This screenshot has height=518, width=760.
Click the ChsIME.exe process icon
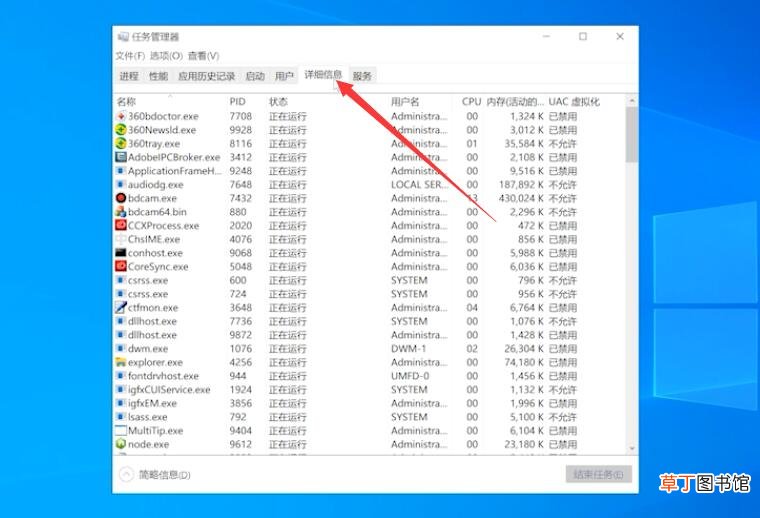click(x=121, y=239)
